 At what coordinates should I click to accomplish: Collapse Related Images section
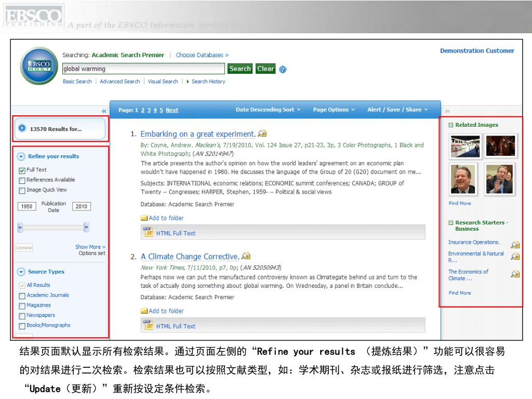click(x=451, y=125)
